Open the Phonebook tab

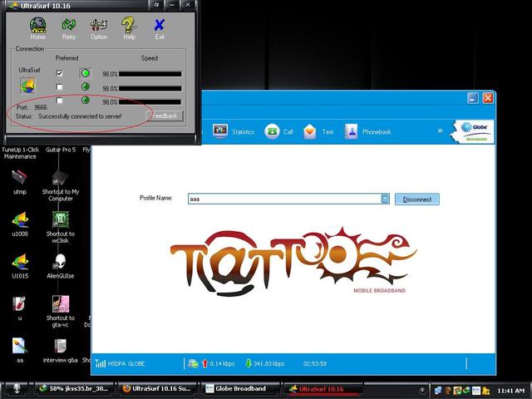[367, 131]
